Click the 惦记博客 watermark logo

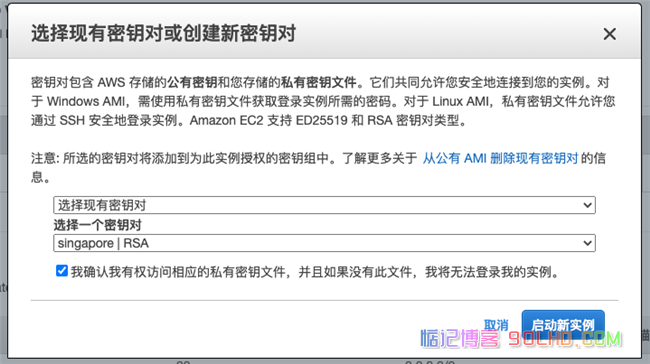460,338
